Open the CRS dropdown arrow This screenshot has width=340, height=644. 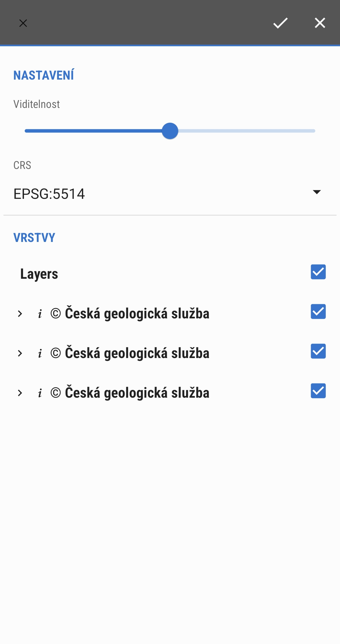pos(316,192)
